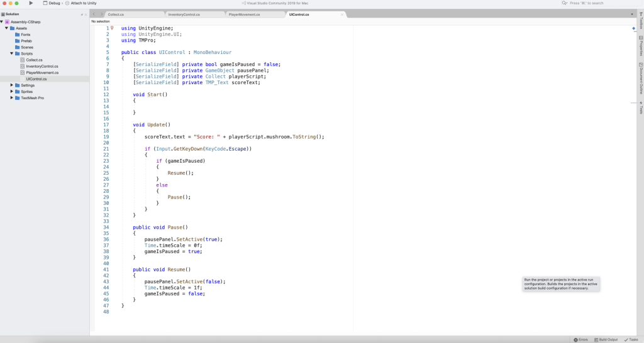Switch to the Collect.cs tab
644x343 pixels.
tap(116, 14)
